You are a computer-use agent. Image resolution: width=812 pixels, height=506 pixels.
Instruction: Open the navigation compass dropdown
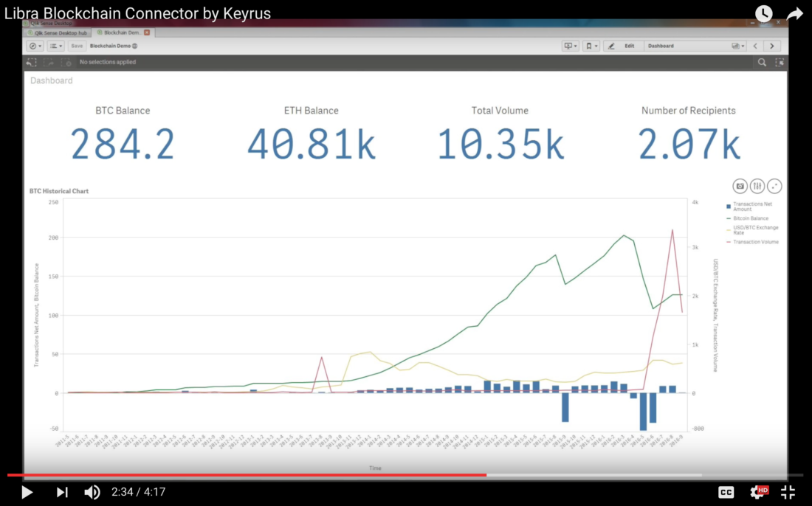pos(35,46)
